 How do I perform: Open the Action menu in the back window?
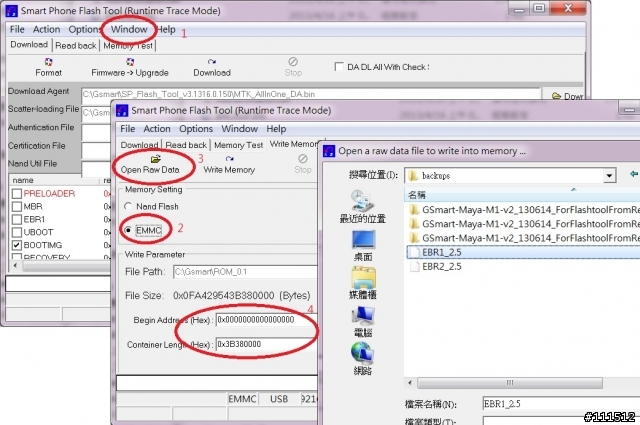pos(47,29)
